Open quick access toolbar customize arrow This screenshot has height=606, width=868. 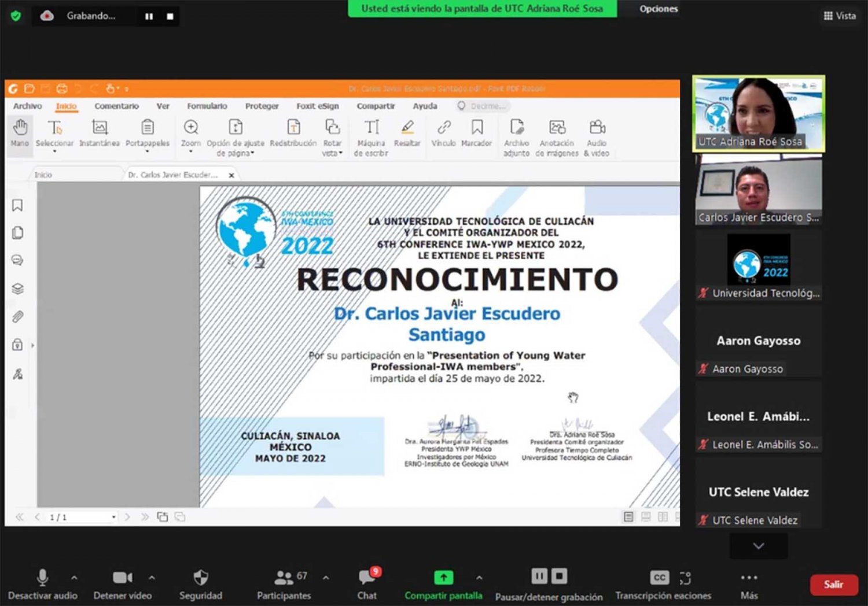(127, 89)
